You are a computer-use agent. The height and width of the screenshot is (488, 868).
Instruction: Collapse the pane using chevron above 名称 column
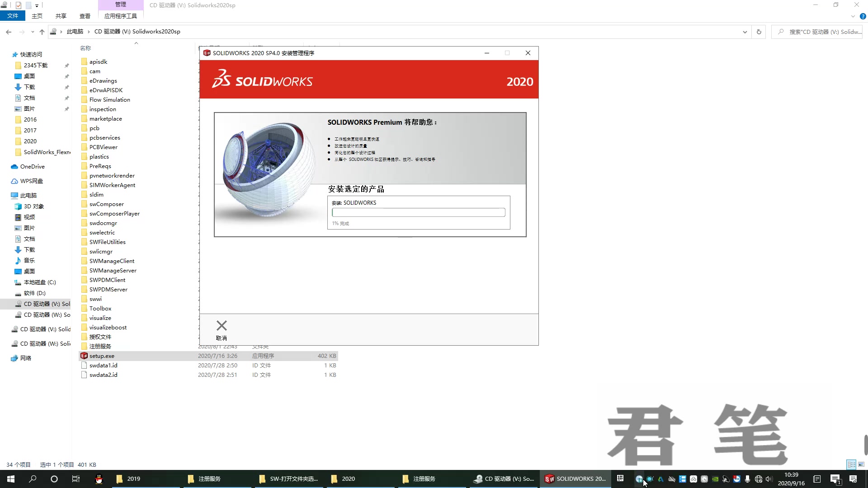point(136,43)
